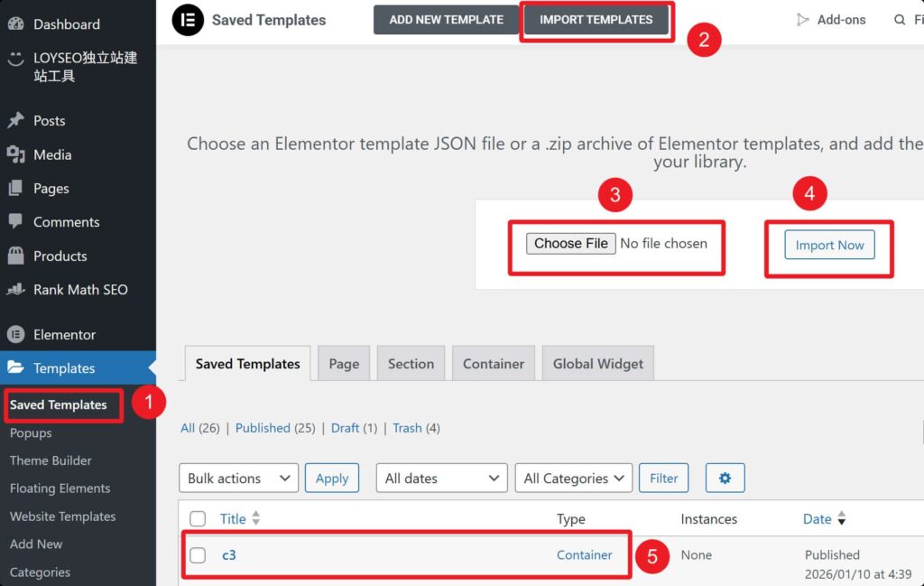Click the Media library icon
924x586 pixels.
pyautogui.click(x=15, y=154)
